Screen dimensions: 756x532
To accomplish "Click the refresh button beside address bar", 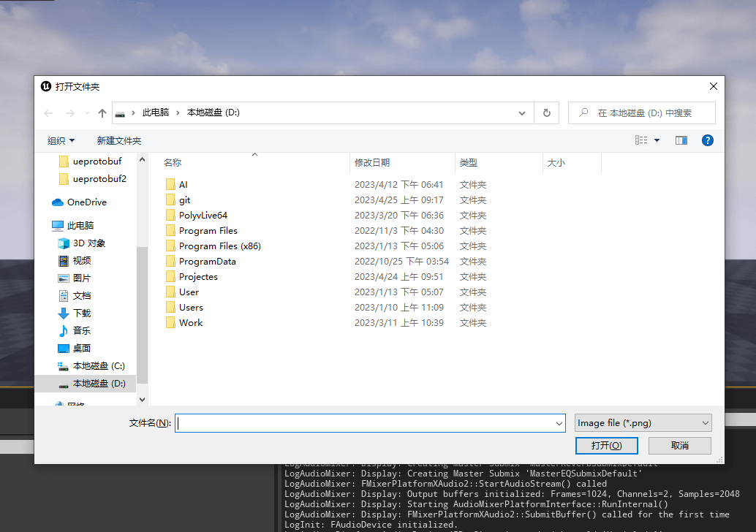I will click(x=546, y=113).
